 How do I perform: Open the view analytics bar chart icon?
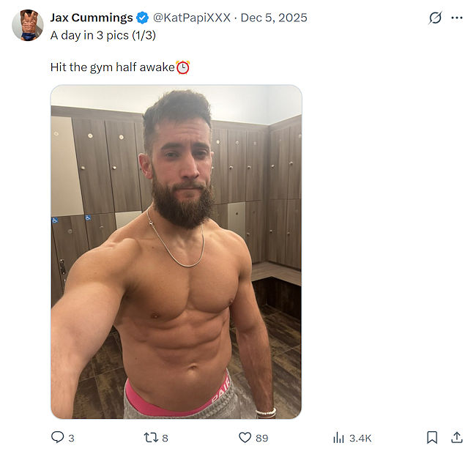pyautogui.click(x=338, y=437)
